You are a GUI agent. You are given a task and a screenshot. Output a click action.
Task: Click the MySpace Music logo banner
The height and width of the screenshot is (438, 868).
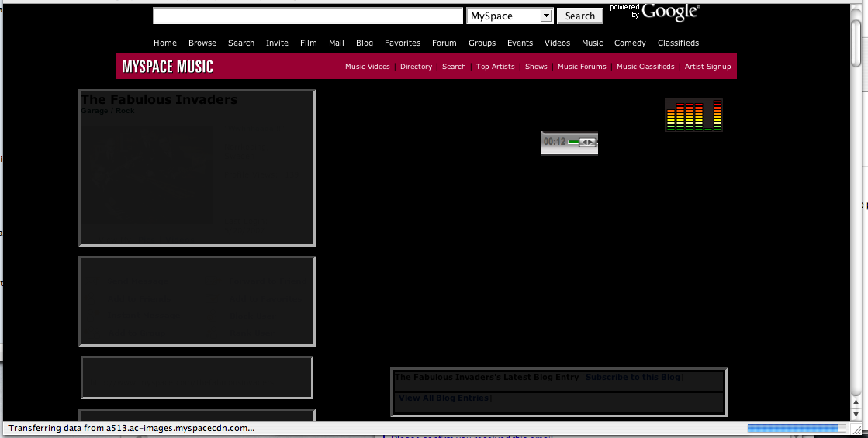coord(168,67)
